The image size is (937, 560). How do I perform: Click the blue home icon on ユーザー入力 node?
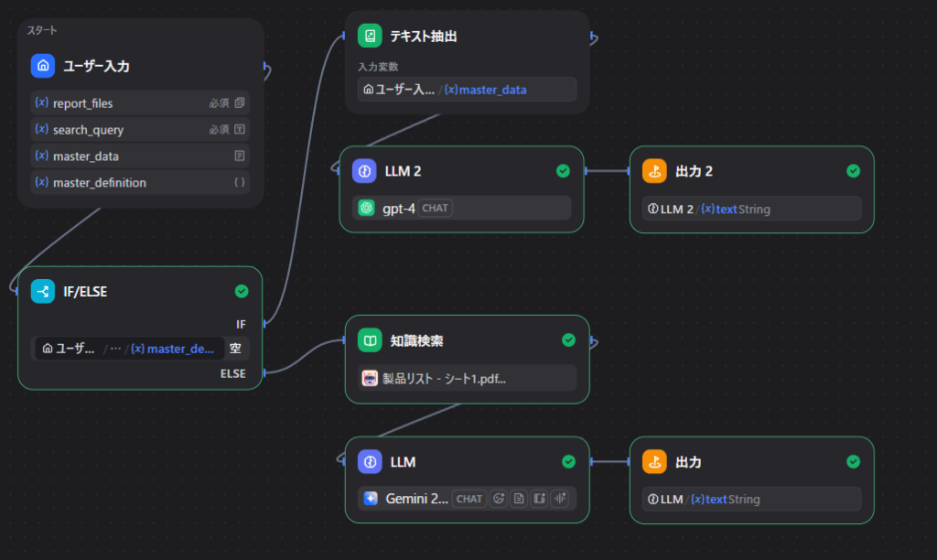click(x=43, y=66)
